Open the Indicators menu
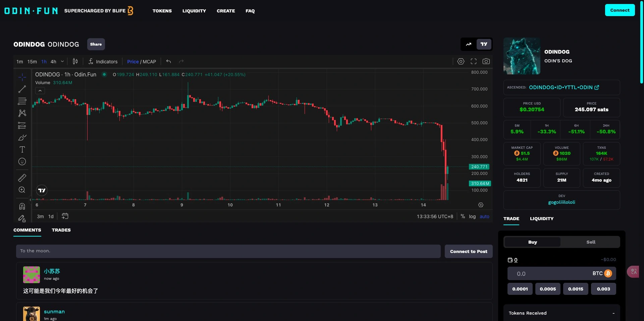This screenshot has width=644, height=321. tap(103, 62)
